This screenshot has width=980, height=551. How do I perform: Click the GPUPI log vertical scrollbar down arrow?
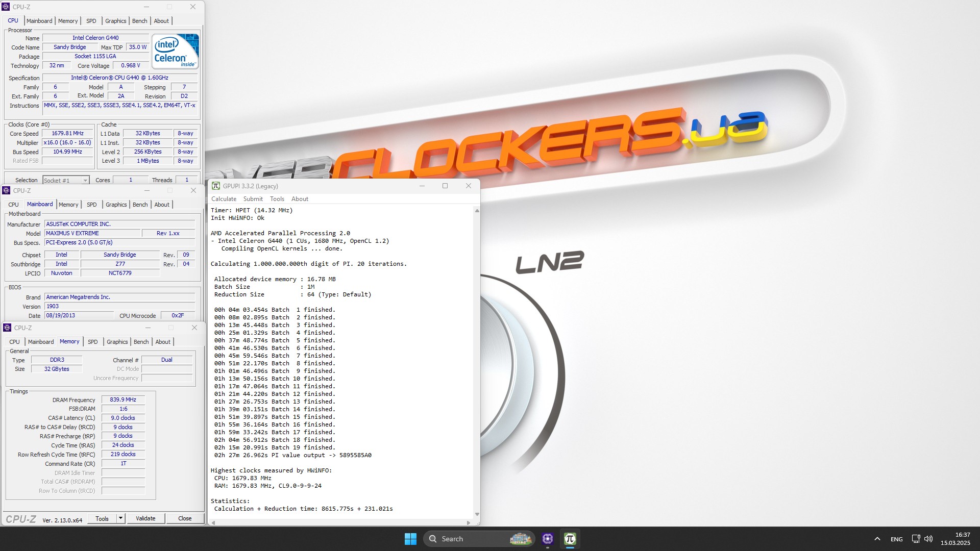[477, 514]
